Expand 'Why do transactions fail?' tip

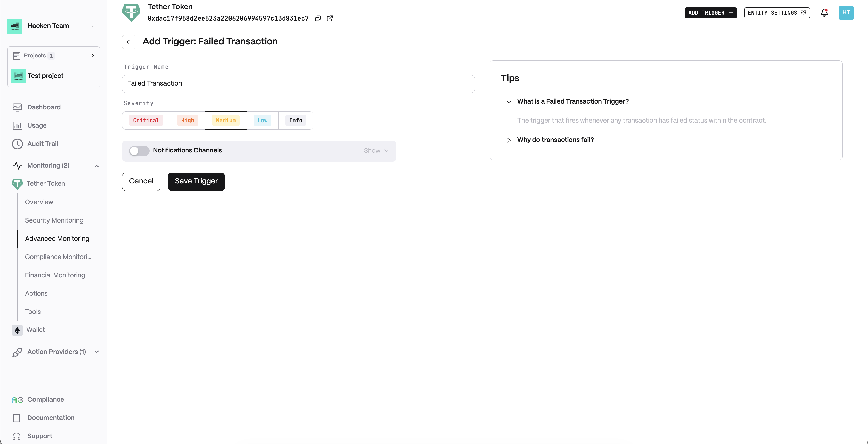[555, 140]
